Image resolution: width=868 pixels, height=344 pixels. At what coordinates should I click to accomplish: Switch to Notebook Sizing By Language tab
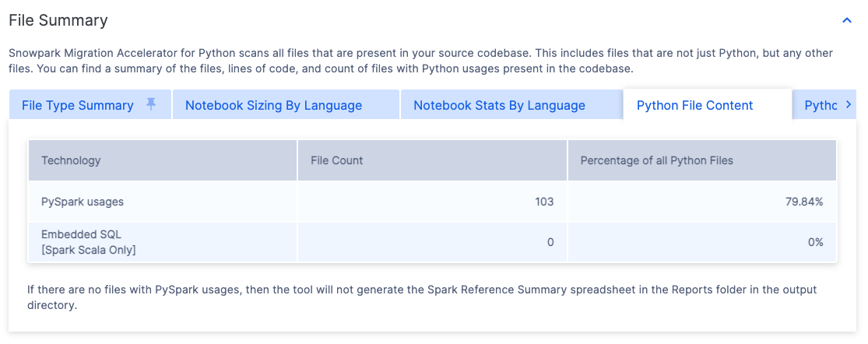(x=273, y=106)
